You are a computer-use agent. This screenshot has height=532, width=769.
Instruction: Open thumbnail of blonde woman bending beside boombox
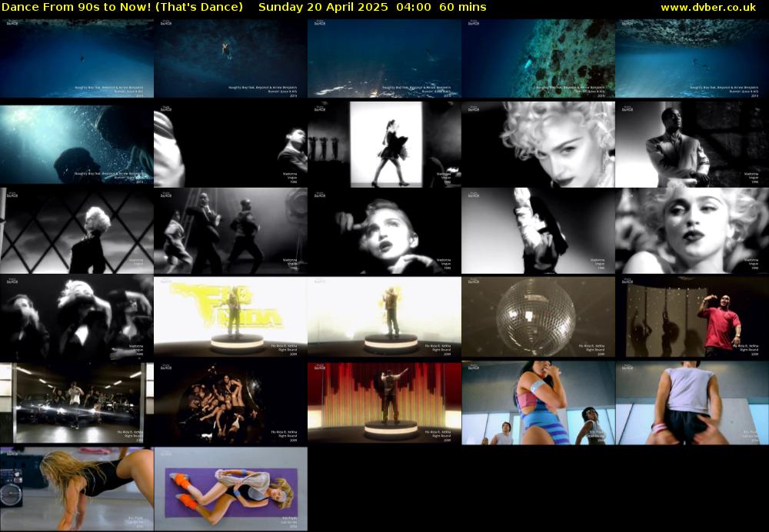click(x=76, y=489)
